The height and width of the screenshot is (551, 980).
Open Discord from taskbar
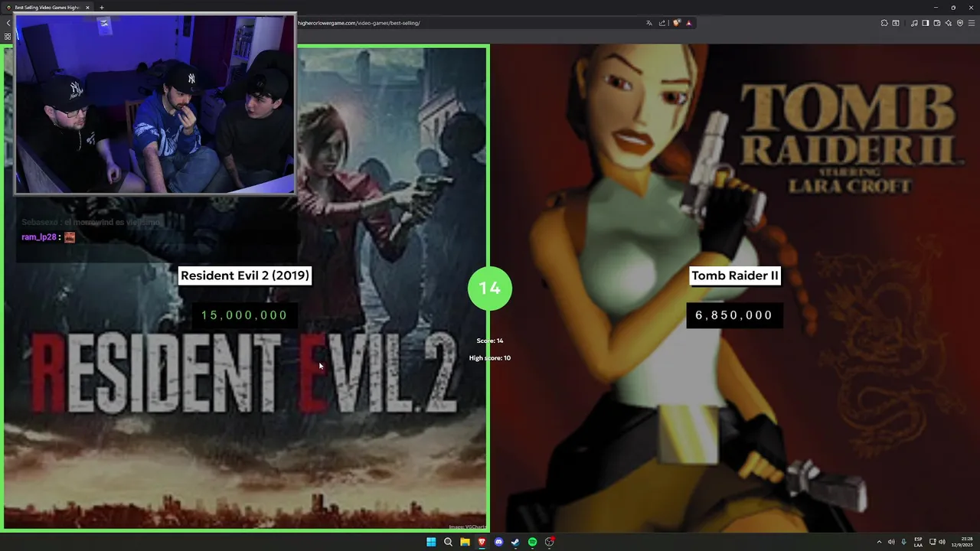point(498,542)
